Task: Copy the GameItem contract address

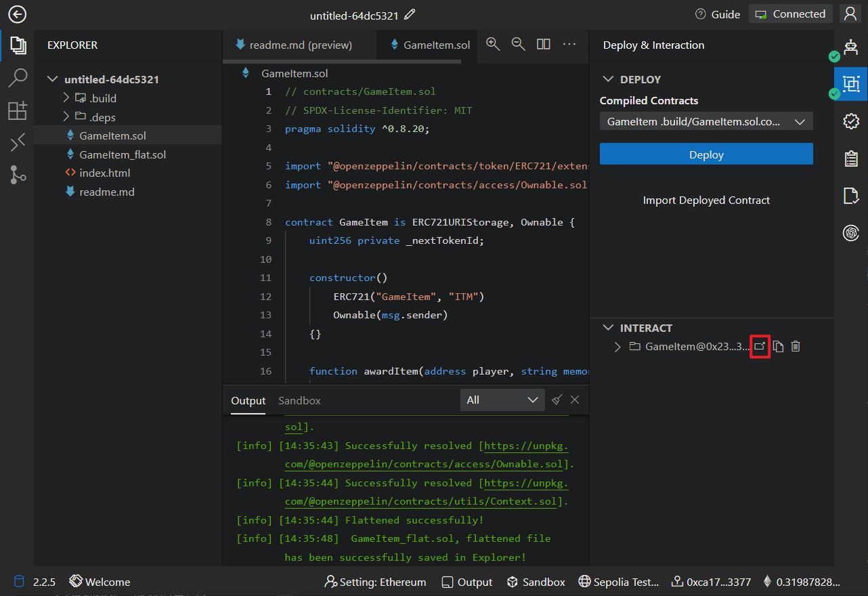Action: [x=779, y=346]
